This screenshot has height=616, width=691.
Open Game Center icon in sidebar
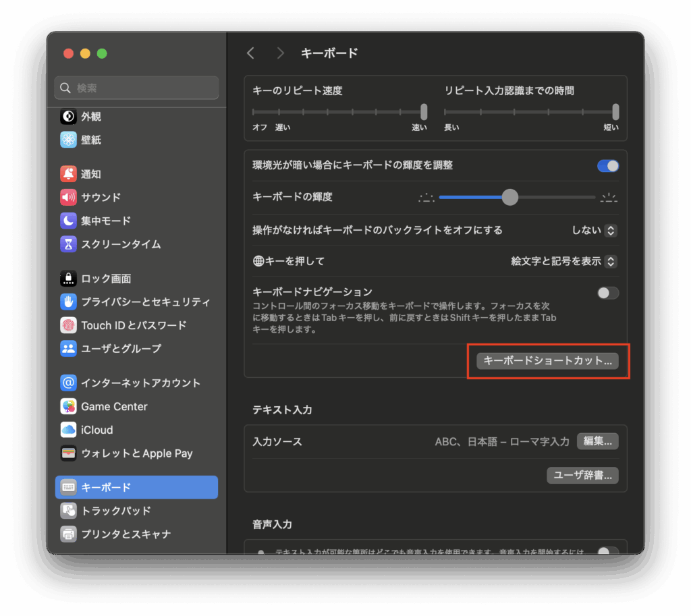click(68, 407)
